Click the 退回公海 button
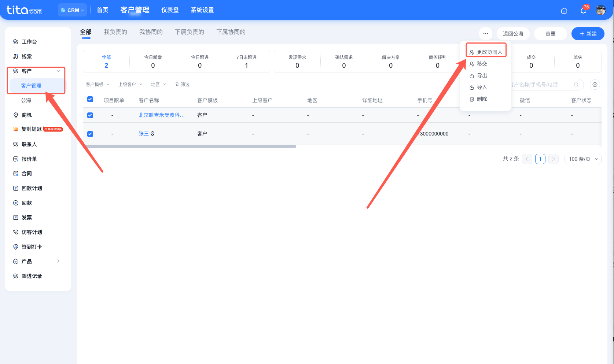This screenshot has width=614, height=364. pos(513,34)
